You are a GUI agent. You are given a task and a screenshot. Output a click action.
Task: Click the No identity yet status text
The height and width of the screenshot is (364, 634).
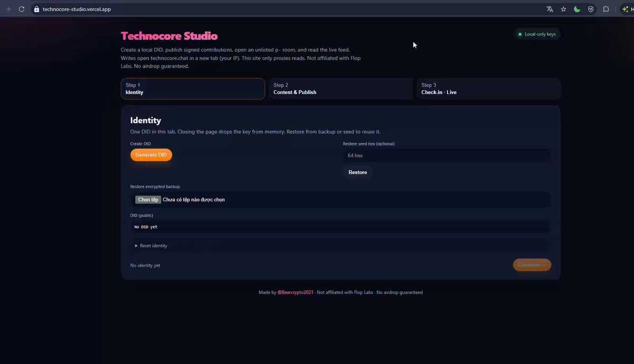click(145, 265)
